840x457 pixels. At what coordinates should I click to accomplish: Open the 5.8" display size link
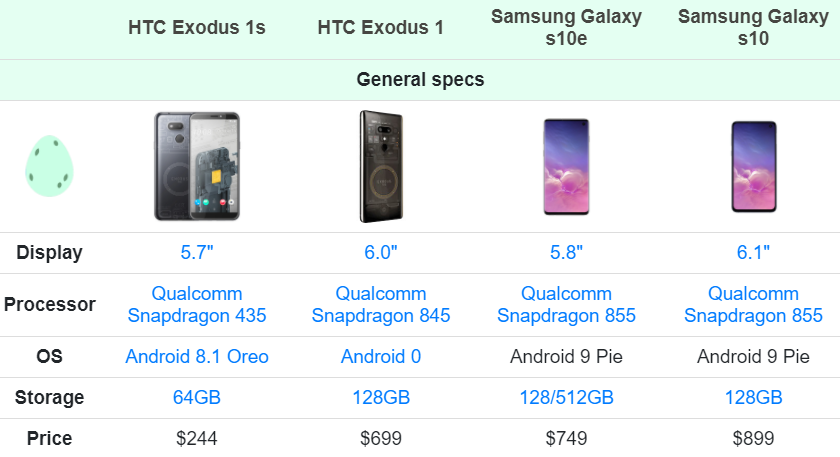(x=566, y=252)
